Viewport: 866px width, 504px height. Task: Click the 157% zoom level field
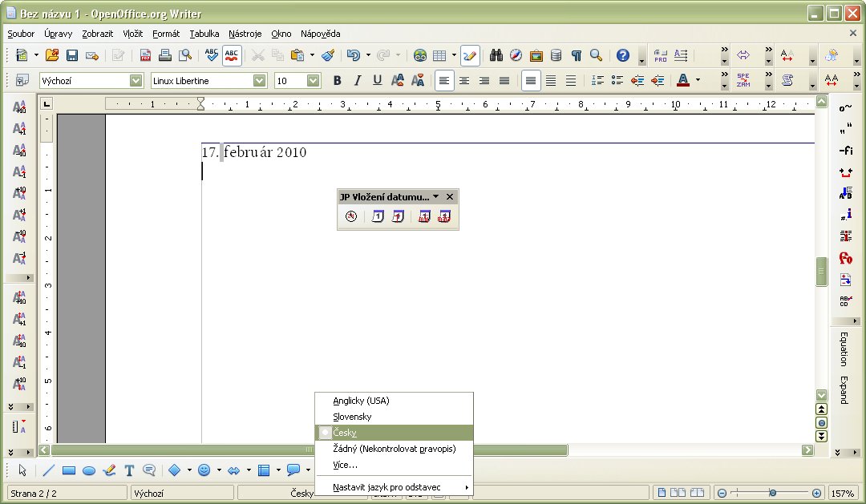(x=842, y=493)
